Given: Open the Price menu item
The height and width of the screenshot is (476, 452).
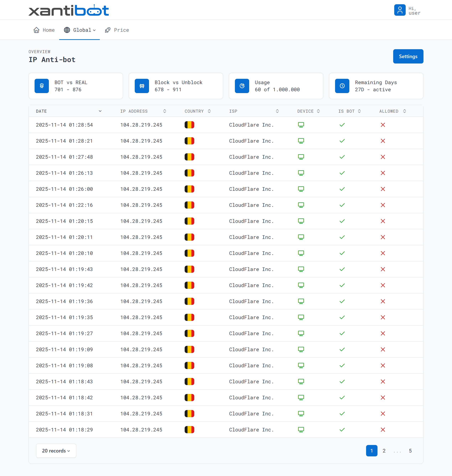Looking at the screenshot, I should tap(117, 30).
